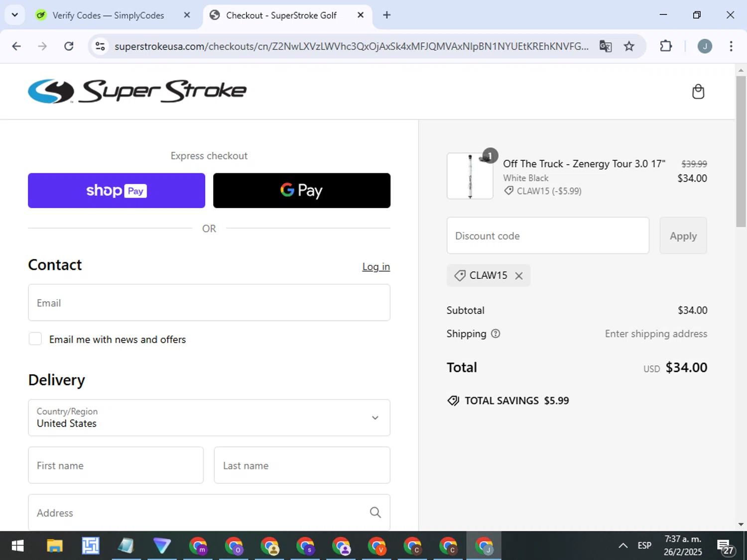Click the First name field
This screenshot has width=747, height=560.
[116, 465]
